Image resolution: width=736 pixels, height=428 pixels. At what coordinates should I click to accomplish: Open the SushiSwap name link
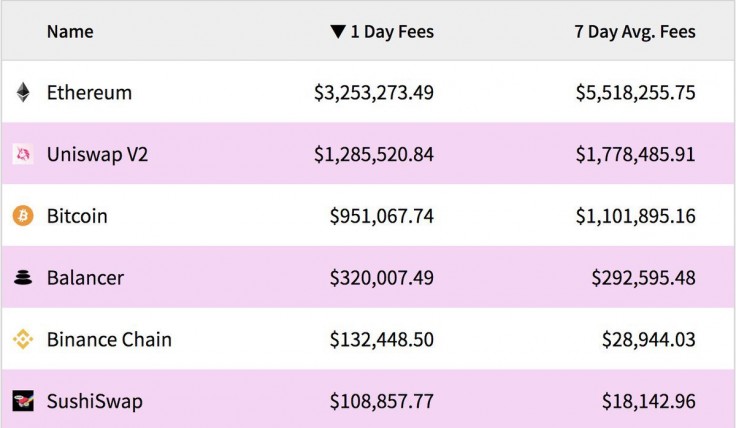click(x=94, y=402)
